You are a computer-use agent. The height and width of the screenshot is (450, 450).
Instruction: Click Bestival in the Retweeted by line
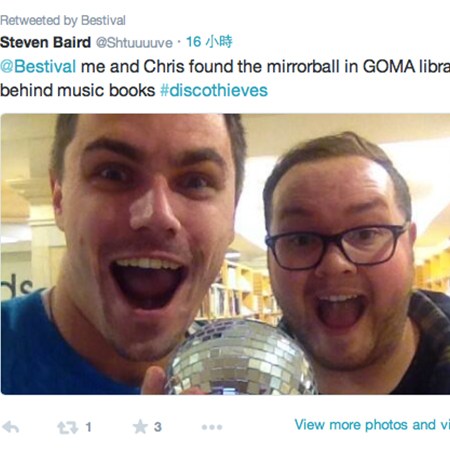coord(103,20)
